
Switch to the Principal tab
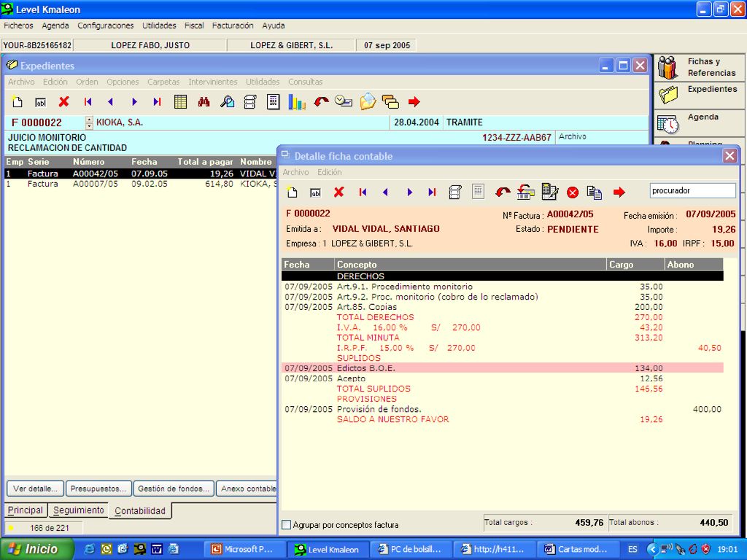26,510
